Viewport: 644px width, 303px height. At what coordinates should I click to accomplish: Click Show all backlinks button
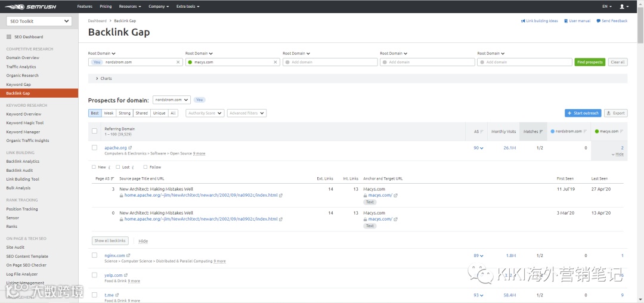tap(110, 240)
